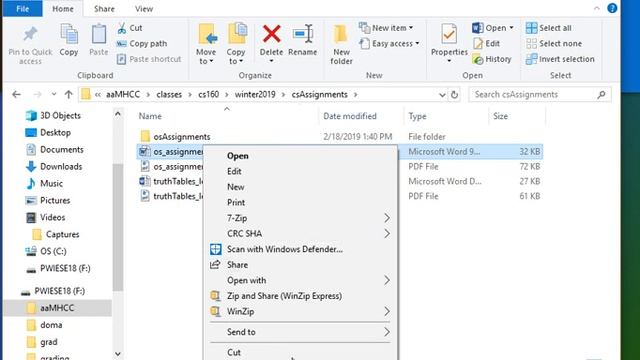Click the Back navigation arrow
This screenshot has width=640, height=360.
(x=16, y=95)
